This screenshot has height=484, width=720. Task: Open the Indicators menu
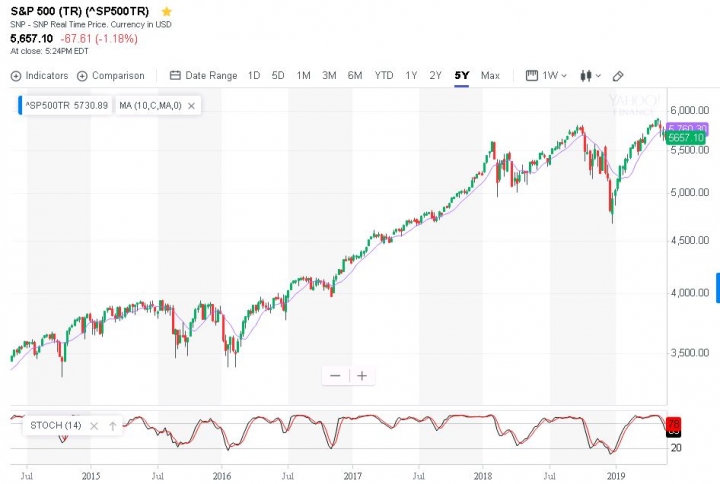pos(39,76)
